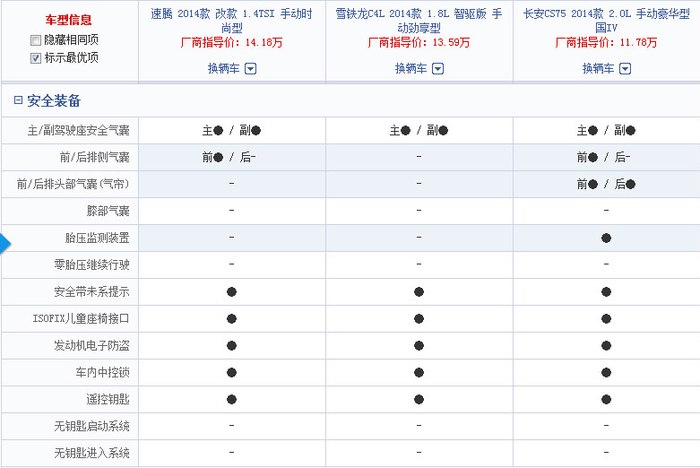This screenshot has height=468, width=700.
Task: Click the 车型信息 header label
Action: pos(68,20)
